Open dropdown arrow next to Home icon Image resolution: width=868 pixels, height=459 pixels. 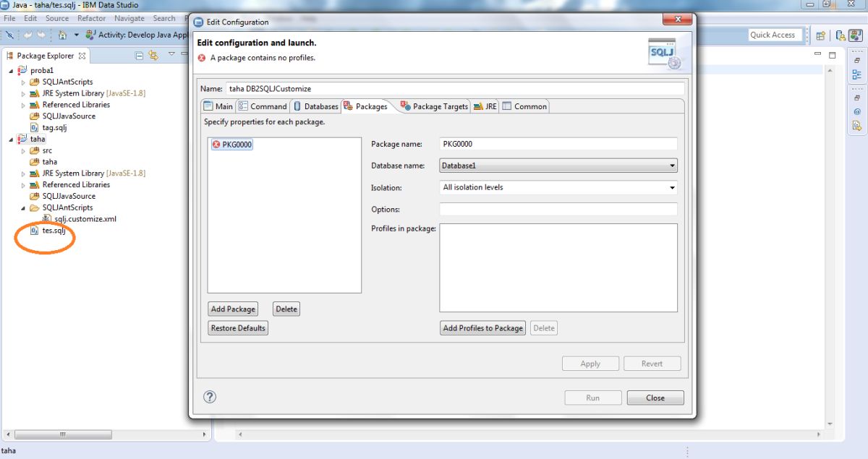click(76, 35)
